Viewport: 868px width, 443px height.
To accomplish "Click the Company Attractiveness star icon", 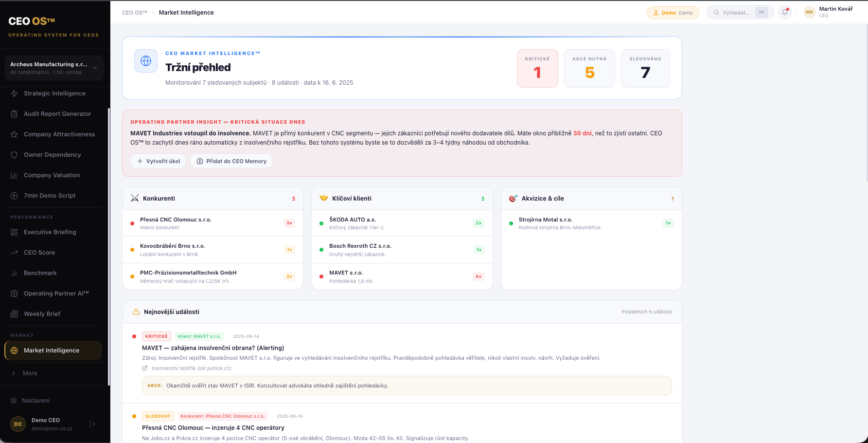I will coord(14,134).
